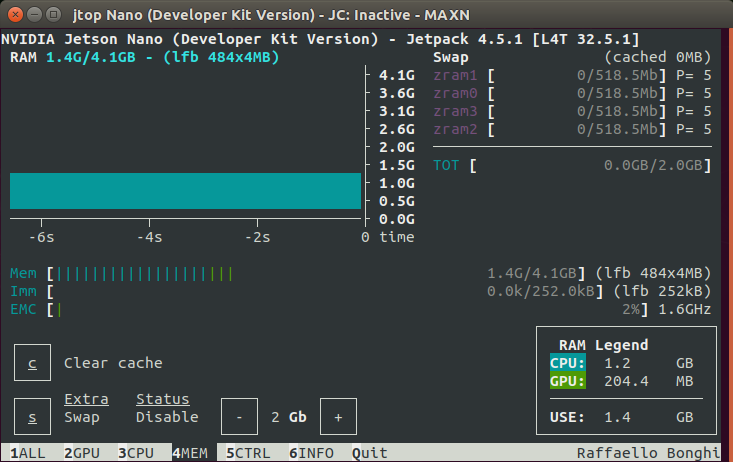Close the jtop terminal window
This screenshot has width=733, height=462.
(x=15, y=14)
